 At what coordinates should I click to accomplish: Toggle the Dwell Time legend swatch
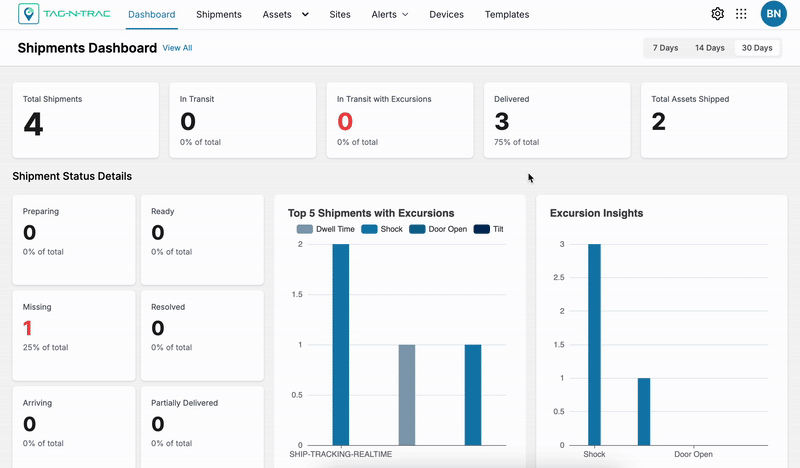point(305,229)
